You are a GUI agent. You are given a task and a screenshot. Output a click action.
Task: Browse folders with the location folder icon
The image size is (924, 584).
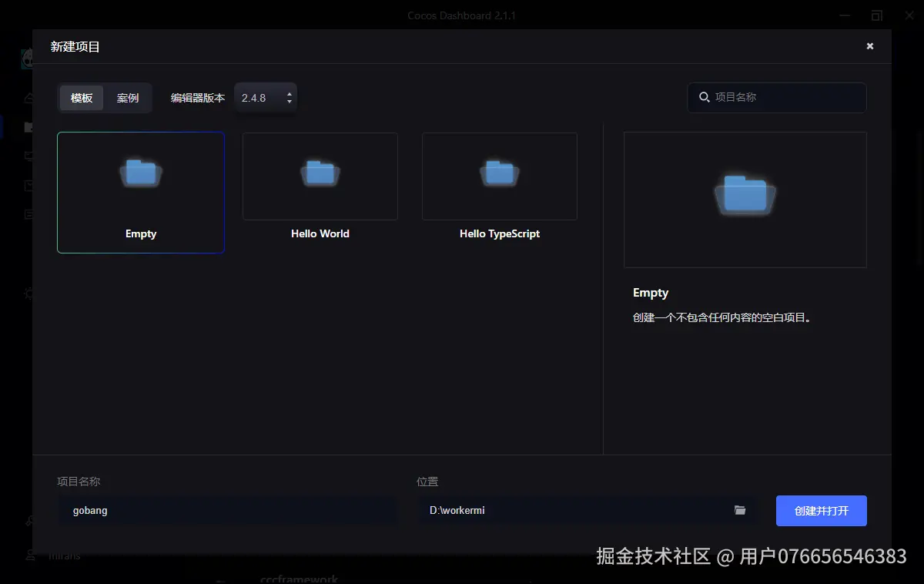coord(740,510)
